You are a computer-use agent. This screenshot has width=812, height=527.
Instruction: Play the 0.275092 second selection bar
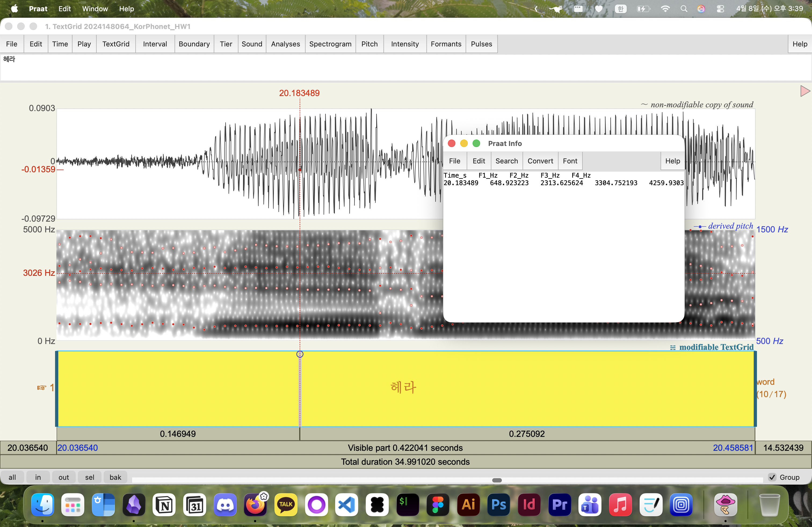coord(527,434)
